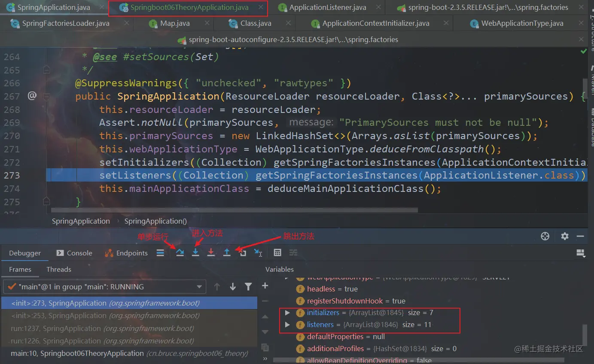Screen dimensions: 594x364
Task: Select frame <init>:253, SpringApplication
Action: [129, 315]
